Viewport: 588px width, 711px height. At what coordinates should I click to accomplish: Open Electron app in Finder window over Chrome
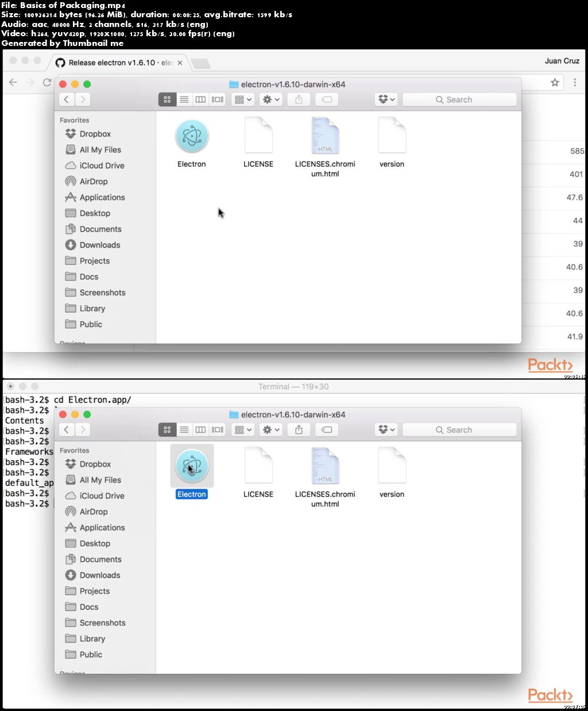click(192, 137)
